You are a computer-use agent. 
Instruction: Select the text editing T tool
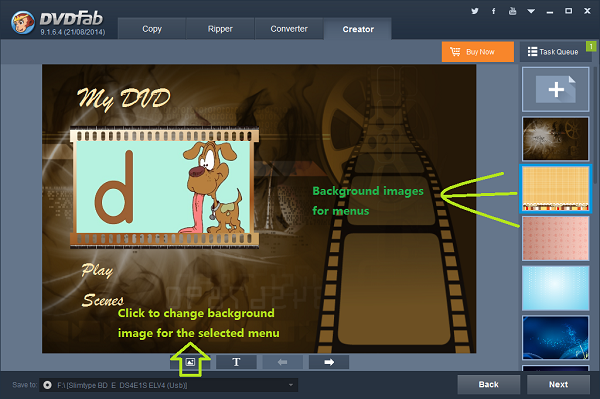[x=236, y=362]
